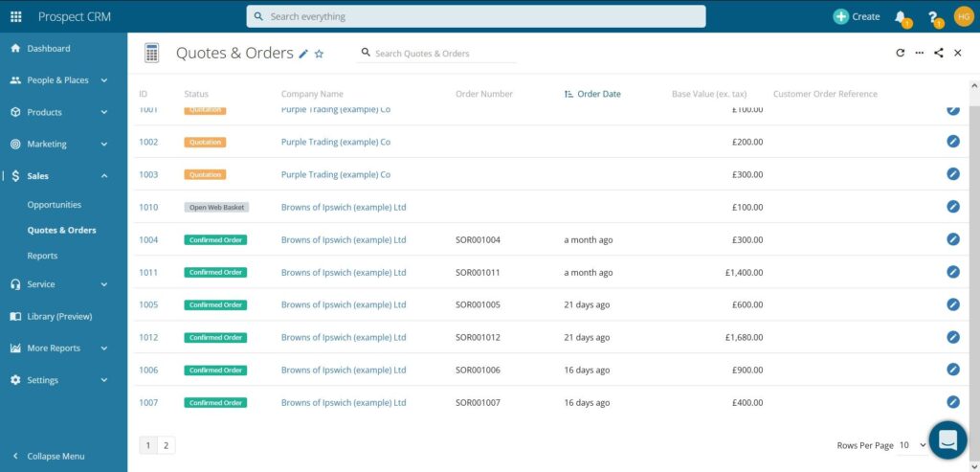
Task: Edit row 1012 with pencil icon
Action: [952, 337]
